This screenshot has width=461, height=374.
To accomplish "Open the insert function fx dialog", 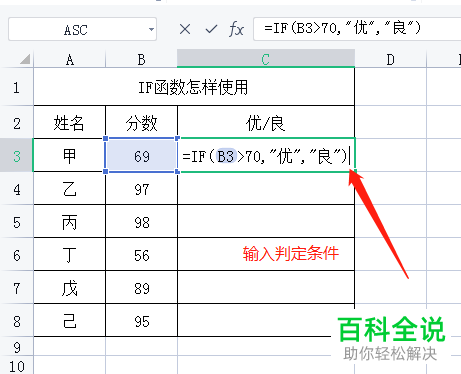I will 236,29.
